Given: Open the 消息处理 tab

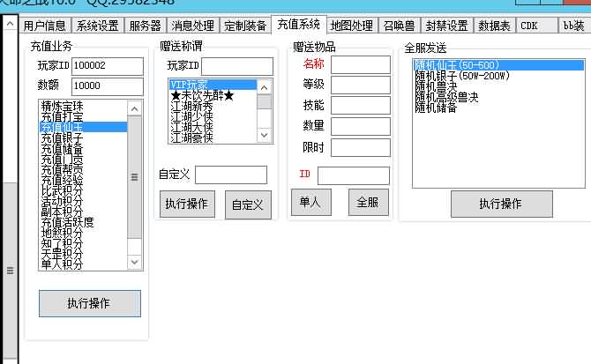Looking at the screenshot, I should 192,26.
